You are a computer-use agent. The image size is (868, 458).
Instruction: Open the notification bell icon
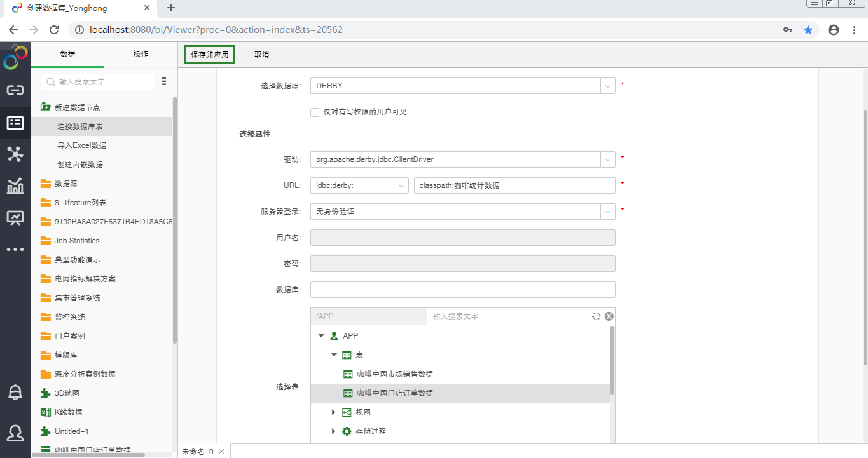tap(14, 393)
